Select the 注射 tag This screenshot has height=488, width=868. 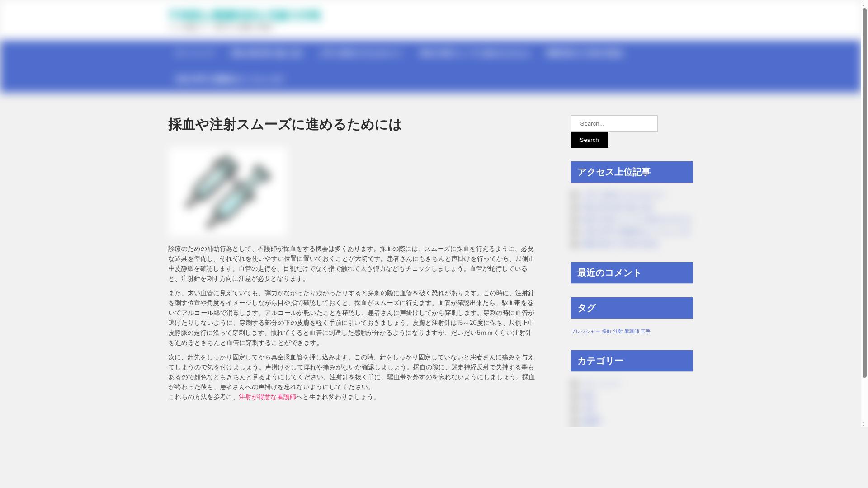pos(618,331)
